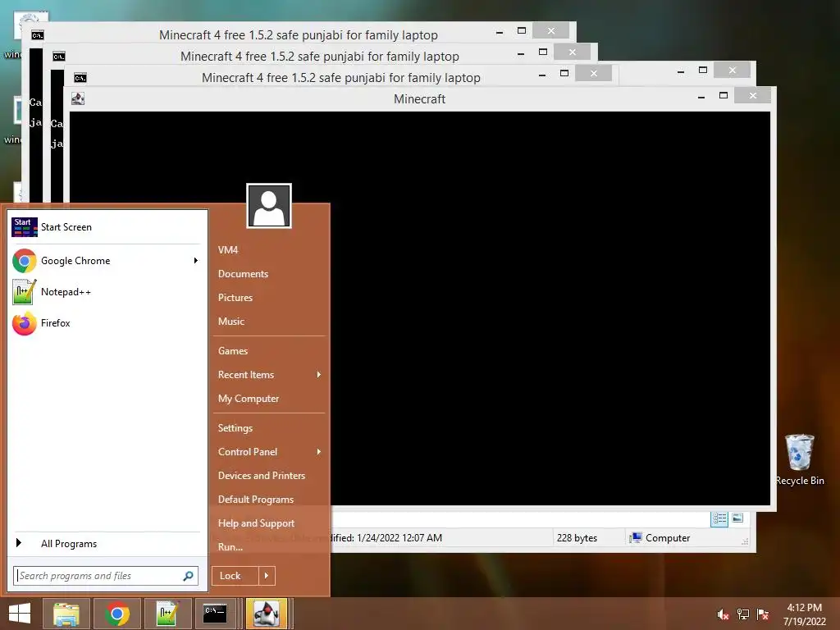840x630 pixels.
Task: Close the frontmost command prompt window
Action: tap(594, 73)
